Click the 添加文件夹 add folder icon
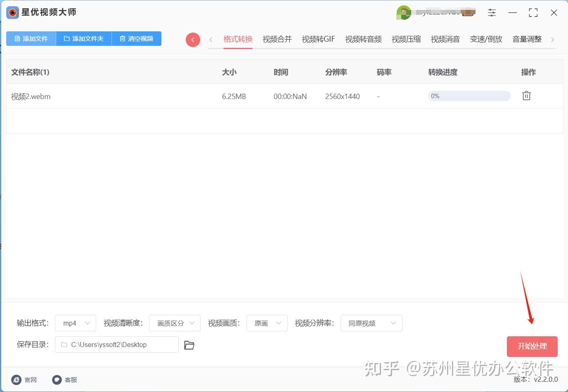 pos(66,38)
